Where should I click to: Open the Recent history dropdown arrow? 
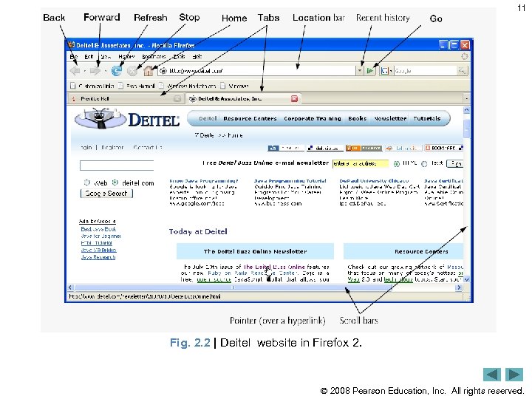(x=360, y=71)
